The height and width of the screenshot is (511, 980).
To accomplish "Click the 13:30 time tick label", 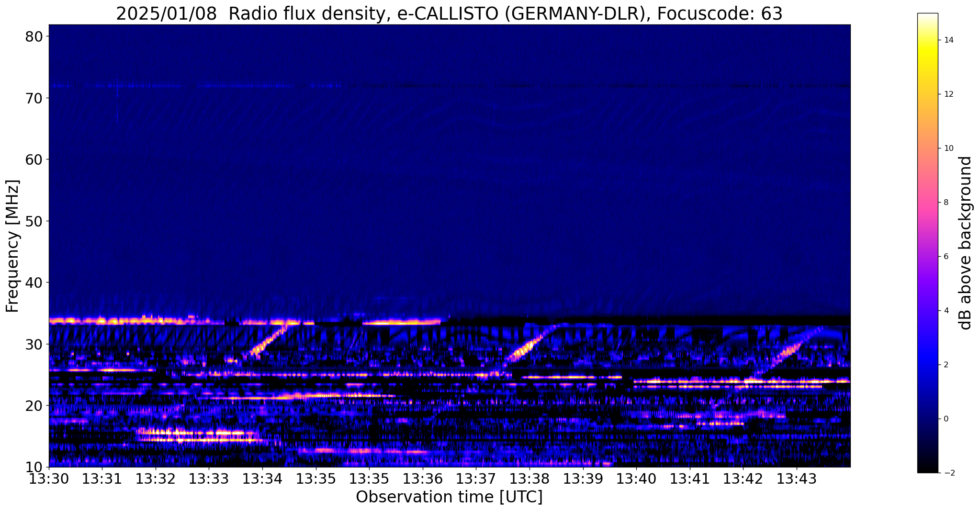I will 49,479.
